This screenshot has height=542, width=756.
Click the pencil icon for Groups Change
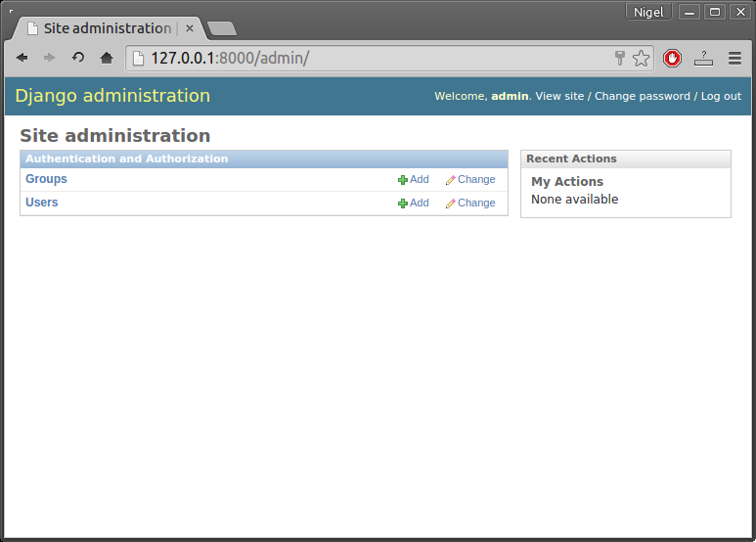[450, 180]
